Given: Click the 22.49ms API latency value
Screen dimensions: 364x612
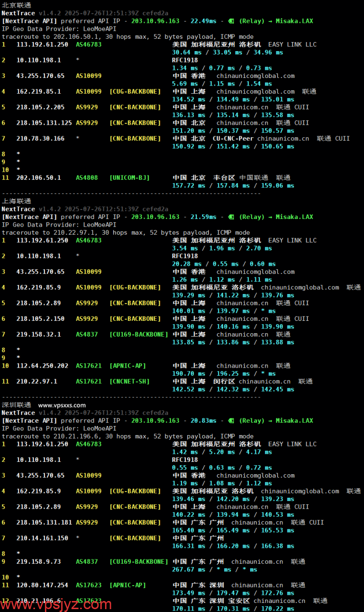Looking at the screenshot, I should [203, 21].
